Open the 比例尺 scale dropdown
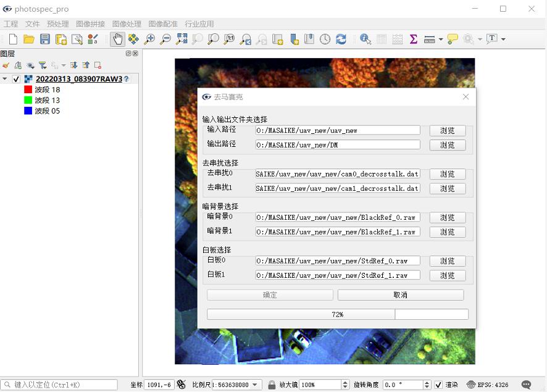 (x=255, y=385)
